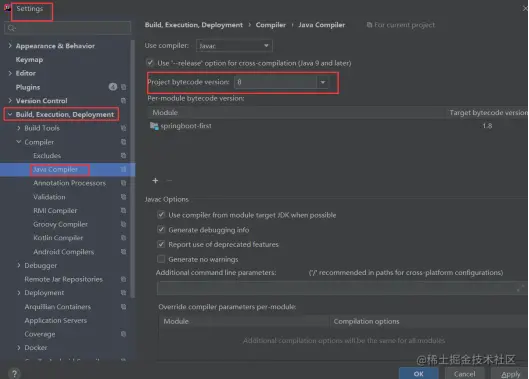Click the project icon beside Arquillian Containers
The height and width of the screenshot is (379, 529).
(123, 307)
